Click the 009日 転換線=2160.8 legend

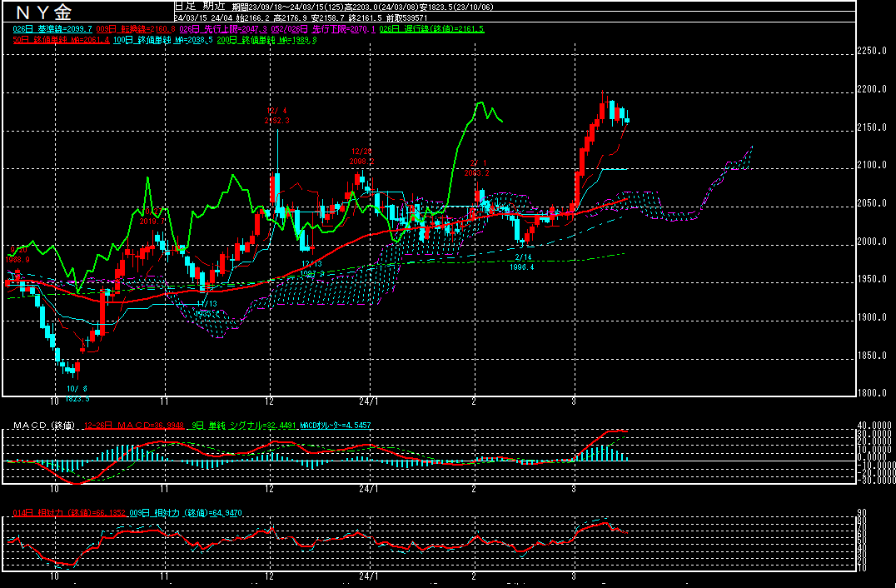tap(136, 28)
